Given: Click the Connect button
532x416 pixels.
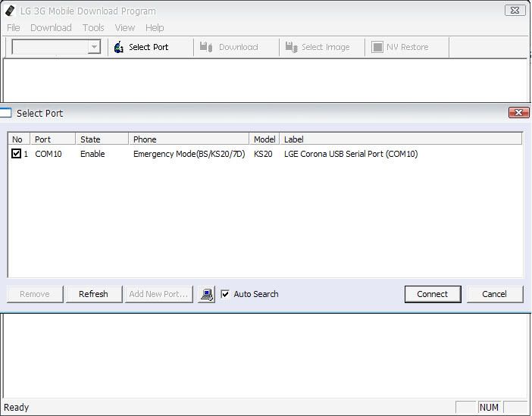Looking at the screenshot, I should coord(433,294).
